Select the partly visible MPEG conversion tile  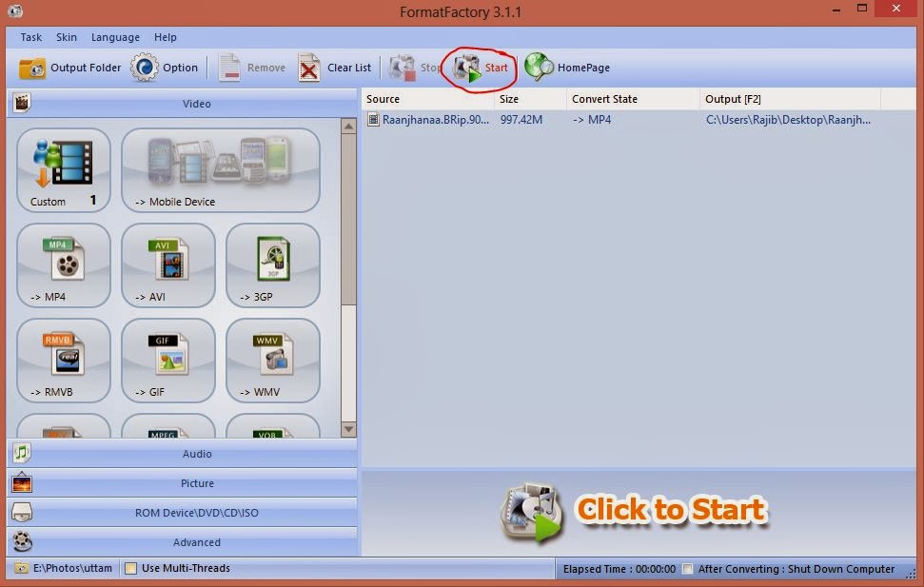[168, 426]
